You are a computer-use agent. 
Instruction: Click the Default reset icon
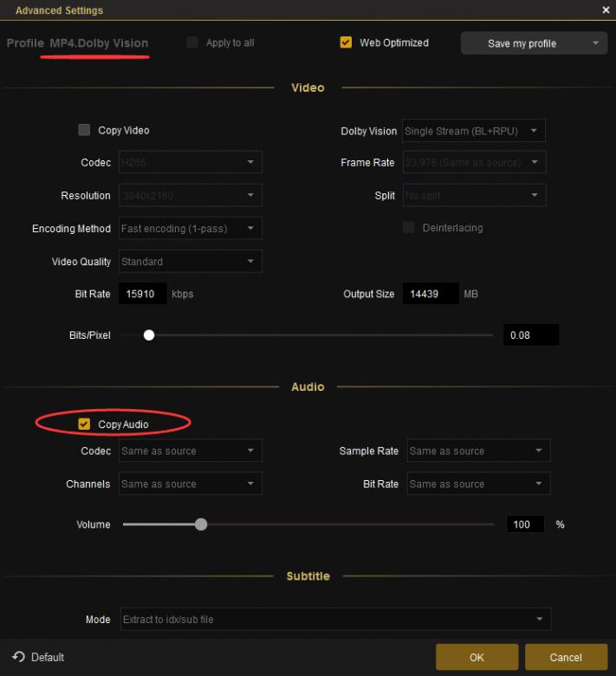tap(18, 657)
